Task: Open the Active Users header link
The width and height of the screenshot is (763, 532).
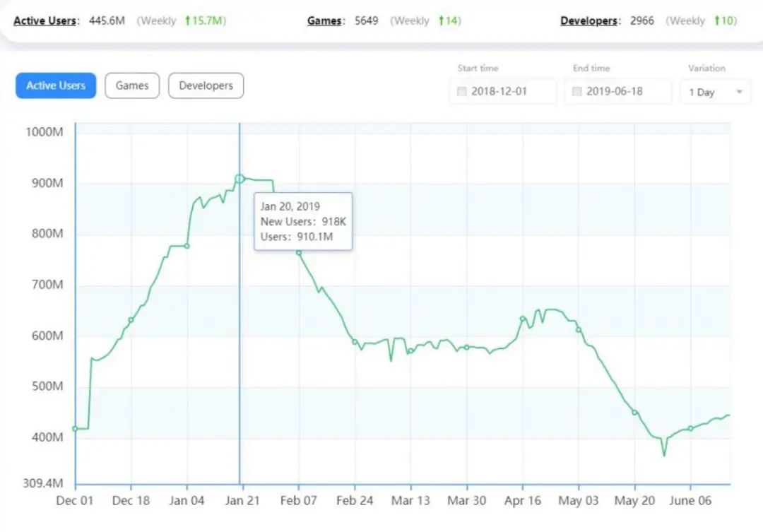Action: 45,21
